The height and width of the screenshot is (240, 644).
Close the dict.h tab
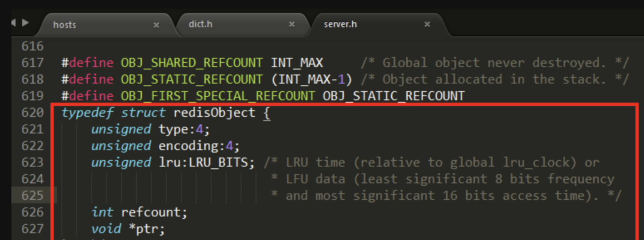coord(292,24)
